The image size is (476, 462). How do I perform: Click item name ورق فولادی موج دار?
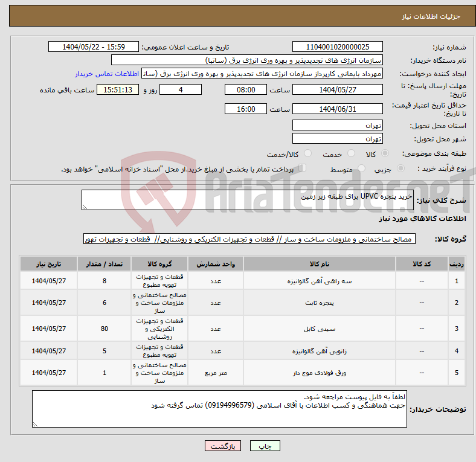(320, 373)
